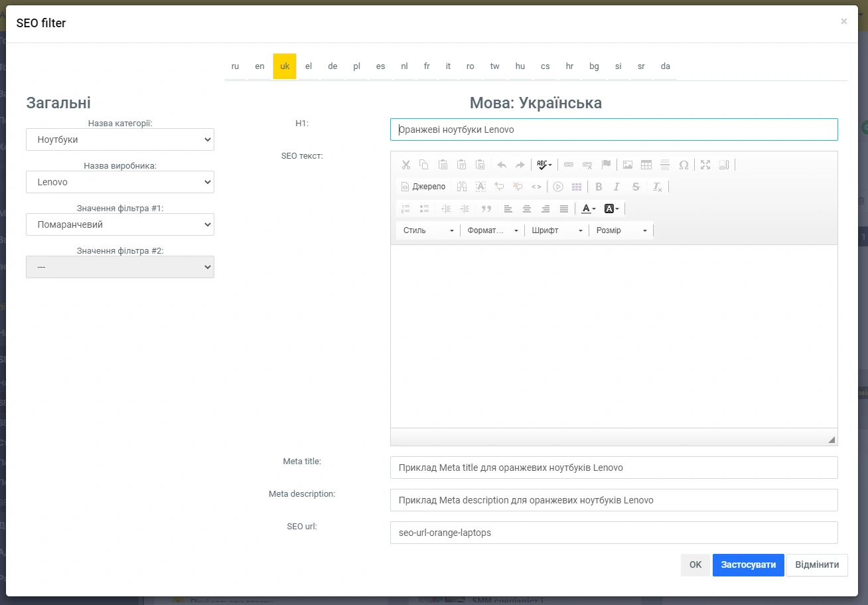
Task: Select the pl language tab
Action: [x=356, y=66]
